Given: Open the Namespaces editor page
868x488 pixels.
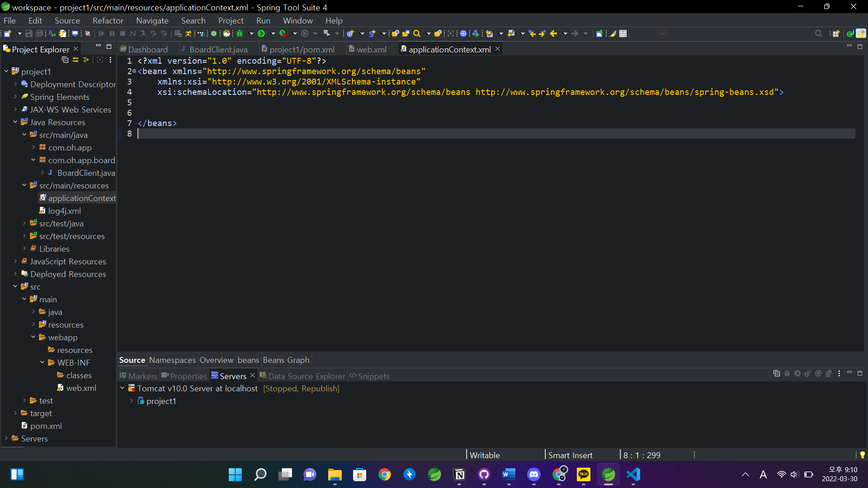Looking at the screenshot, I should pos(172,360).
